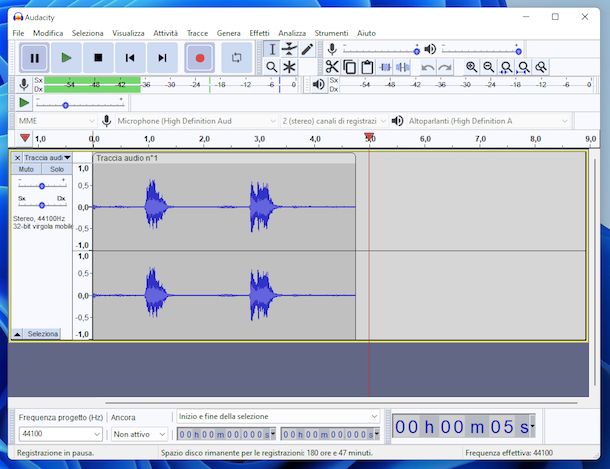Adjust the track Sx/Dx pan slider
Viewport: 610px width, 469px height.
tap(42, 204)
